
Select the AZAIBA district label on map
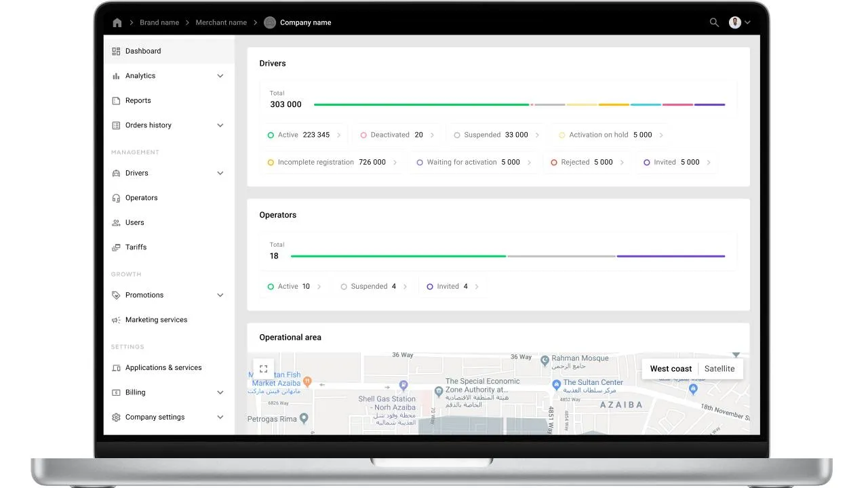(x=621, y=405)
